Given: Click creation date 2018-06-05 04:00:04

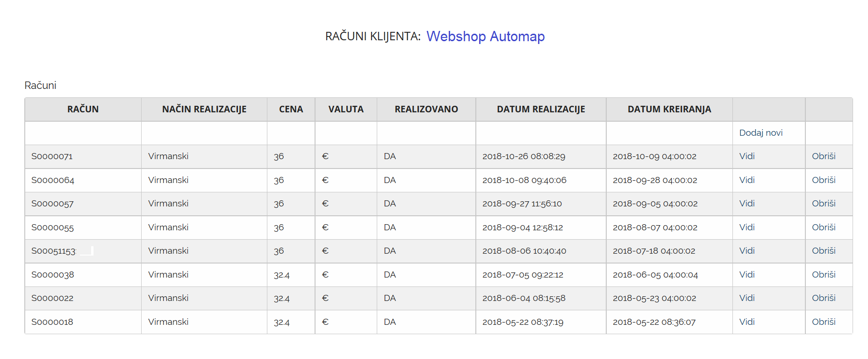Looking at the screenshot, I should (x=655, y=275).
